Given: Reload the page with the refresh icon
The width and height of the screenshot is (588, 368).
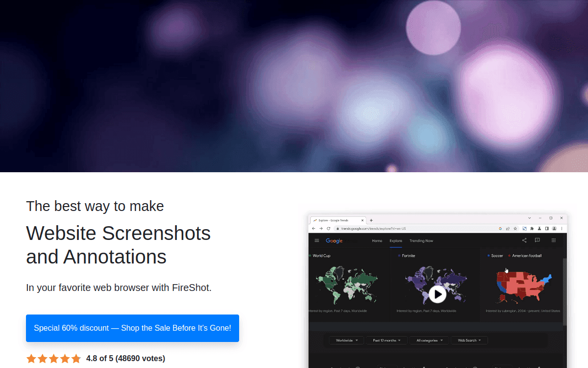Looking at the screenshot, I should tap(328, 228).
